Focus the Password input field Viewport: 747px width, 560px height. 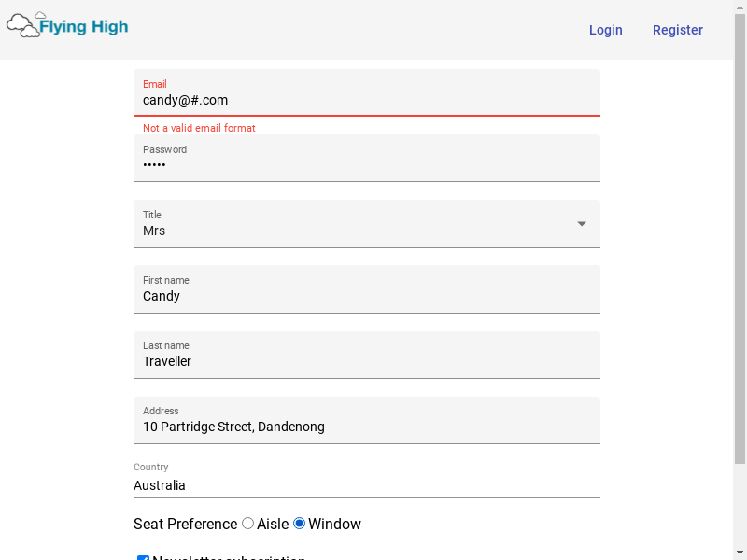(366, 165)
